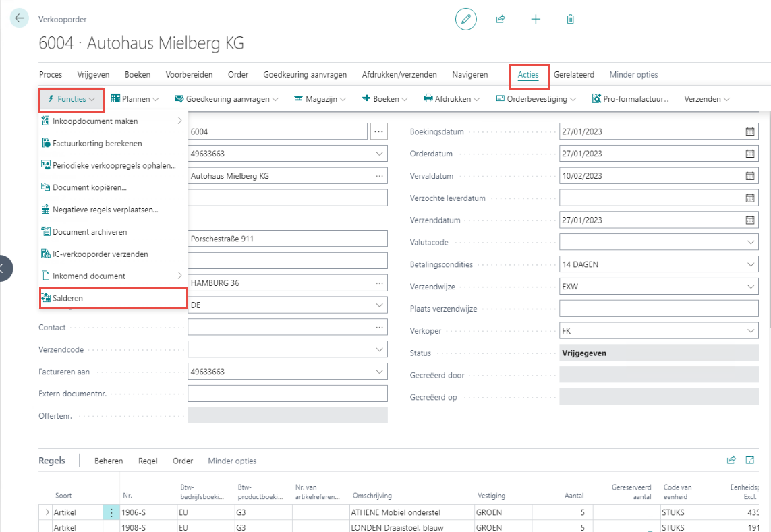This screenshot has width=771, height=532.
Task: Expand the Afdrukken dropdown menu
Action: (451, 99)
